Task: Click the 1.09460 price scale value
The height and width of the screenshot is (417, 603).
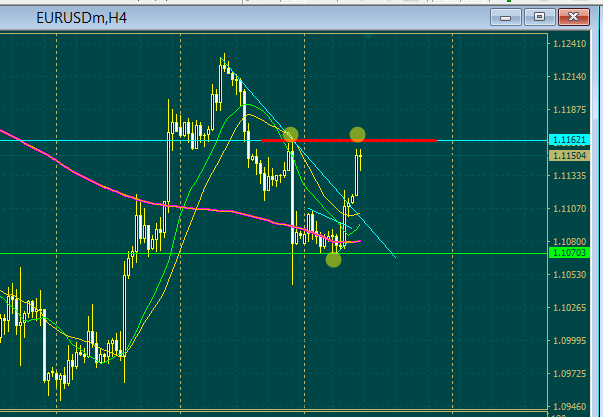Action: 570,407
